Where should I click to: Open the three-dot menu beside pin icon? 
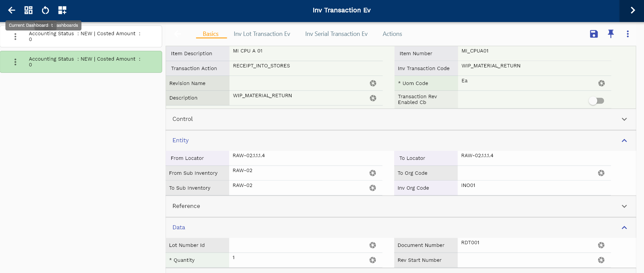point(627,34)
